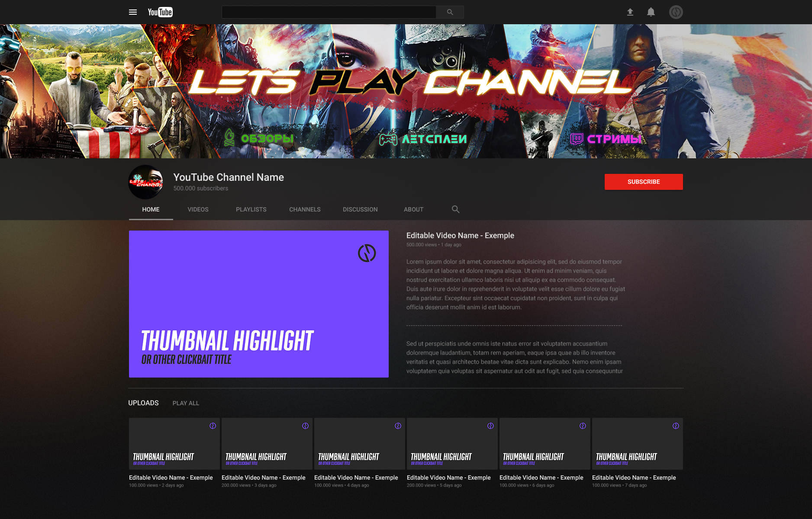Screen dimensions: 812x519
Task: Open the upload thumbnail posted 3 days ago
Action: [x=267, y=444]
